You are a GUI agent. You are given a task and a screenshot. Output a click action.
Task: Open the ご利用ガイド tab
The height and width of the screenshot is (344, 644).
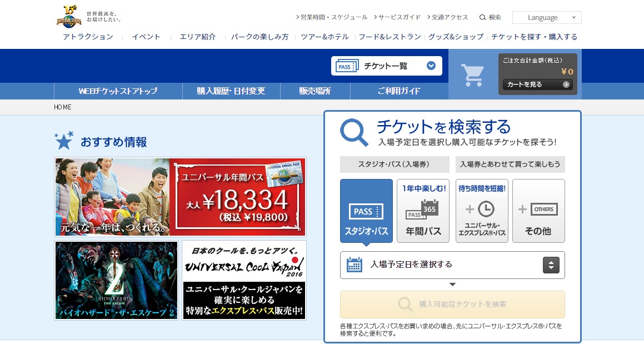[x=399, y=91]
